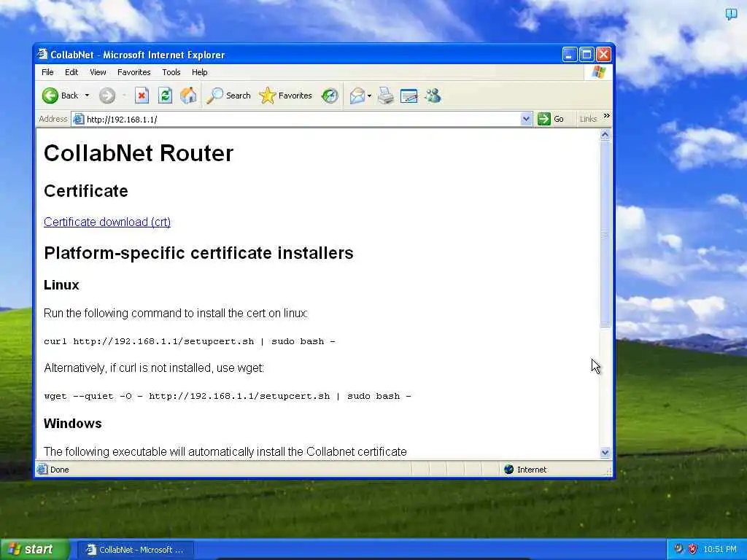Click the Certificate download (crt) link

coord(107,222)
